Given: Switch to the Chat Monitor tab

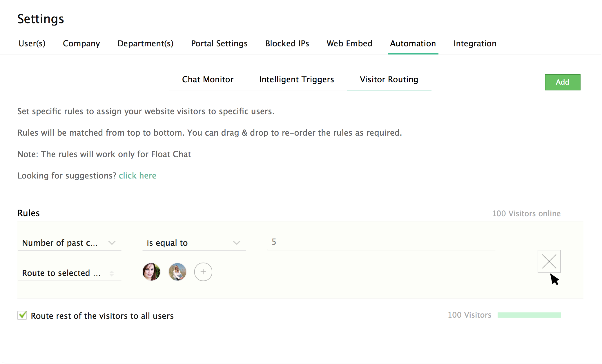Looking at the screenshot, I should click(208, 79).
